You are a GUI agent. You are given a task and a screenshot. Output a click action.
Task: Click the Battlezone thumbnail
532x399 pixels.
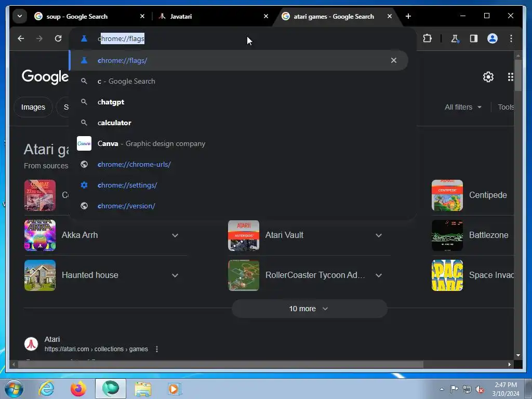point(447,235)
